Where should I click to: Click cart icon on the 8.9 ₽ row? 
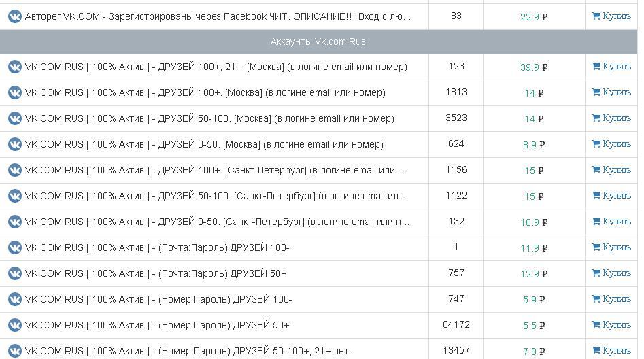596,144
